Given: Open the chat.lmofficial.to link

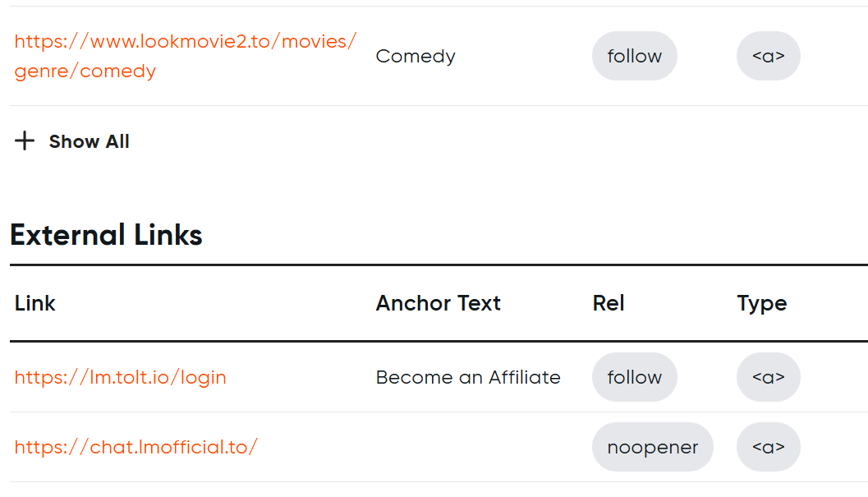Looking at the screenshot, I should (136, 447).
